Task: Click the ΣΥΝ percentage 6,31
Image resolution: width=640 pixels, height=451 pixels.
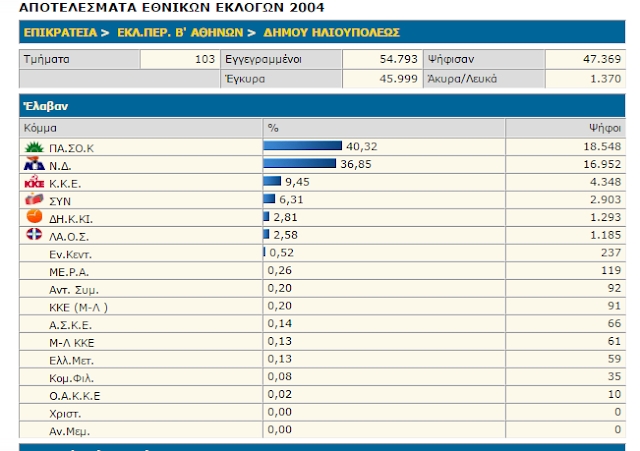Action: point(291,200)
